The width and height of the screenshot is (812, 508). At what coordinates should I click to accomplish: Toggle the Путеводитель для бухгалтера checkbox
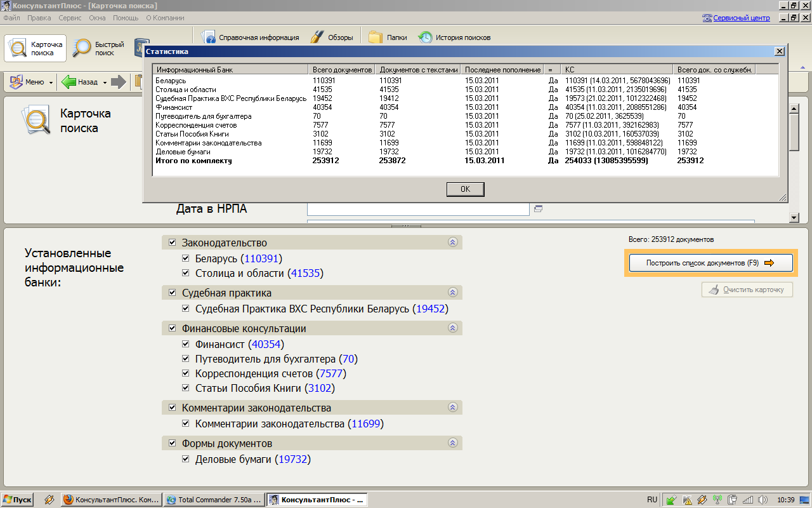coord(185,359)
